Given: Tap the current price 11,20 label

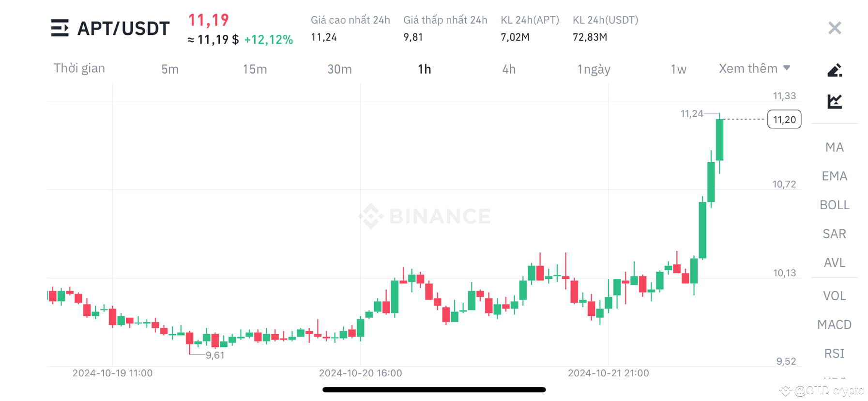Looking at the screenshot, I should [x=784, y=120].
